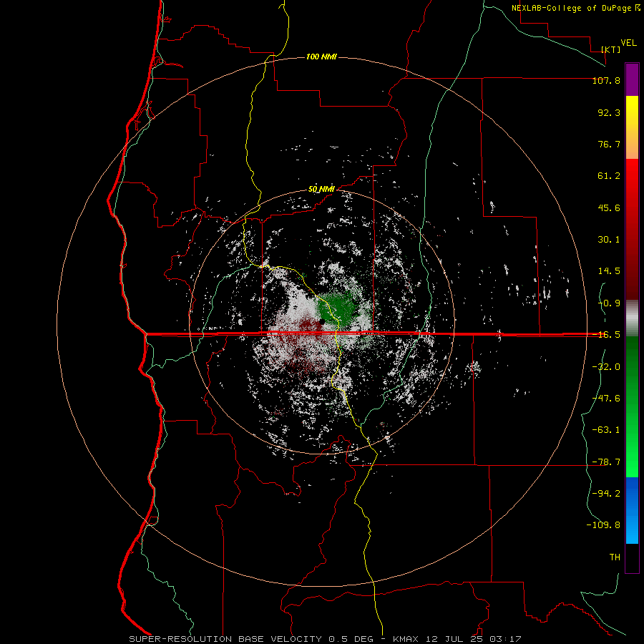Click the -32.0 velocity scale value
The image size is (644, 644).
[606, 367]
